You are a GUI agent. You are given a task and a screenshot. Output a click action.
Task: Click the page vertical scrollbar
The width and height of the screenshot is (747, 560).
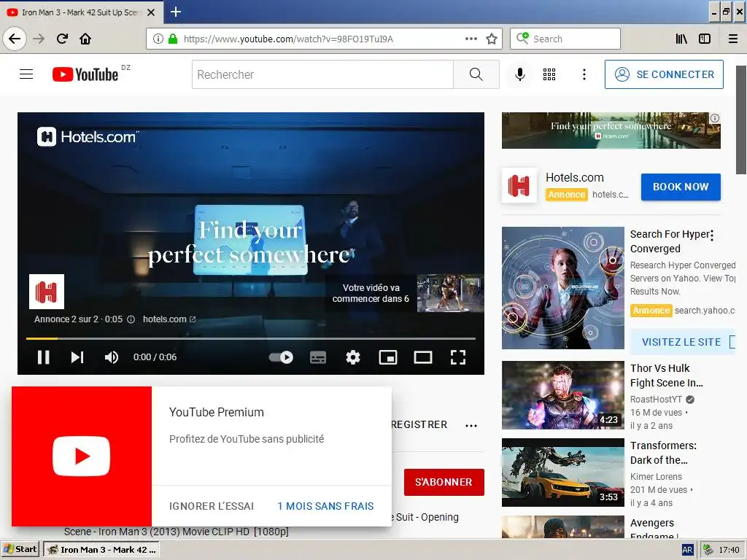741,120
